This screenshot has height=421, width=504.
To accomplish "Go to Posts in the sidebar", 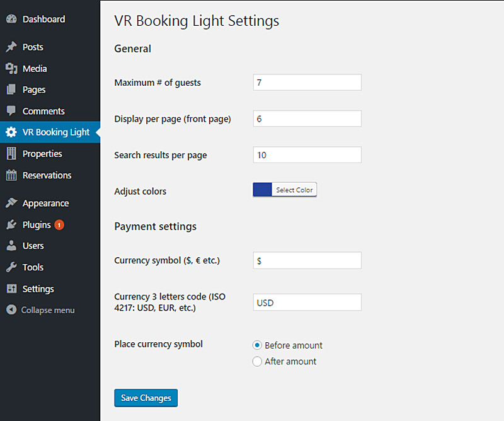I will pyautogui.click(x=33, y=47).
